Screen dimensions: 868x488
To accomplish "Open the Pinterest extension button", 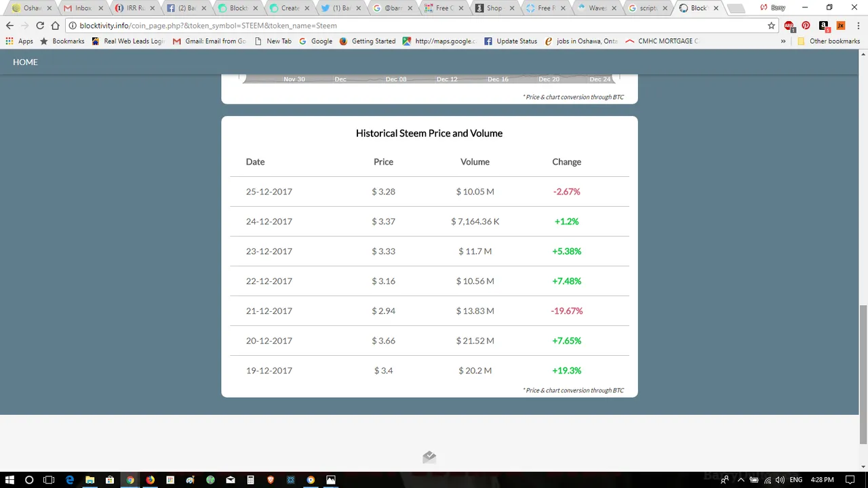I will click(x=806, y=26).
